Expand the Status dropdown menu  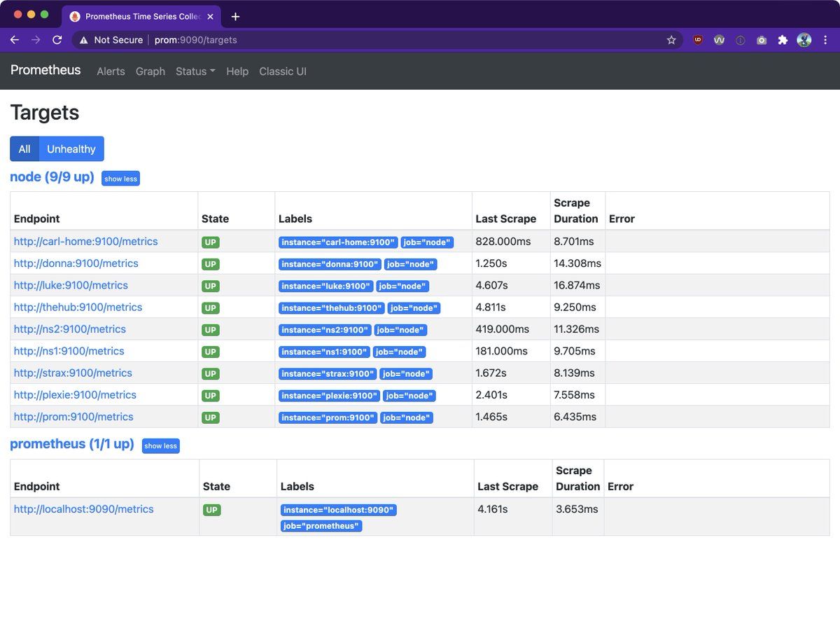click(x=195, y=71)
